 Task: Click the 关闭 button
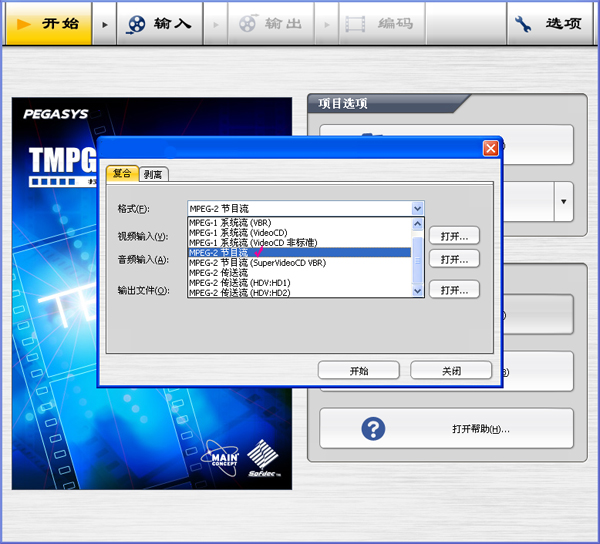(451, 371)
